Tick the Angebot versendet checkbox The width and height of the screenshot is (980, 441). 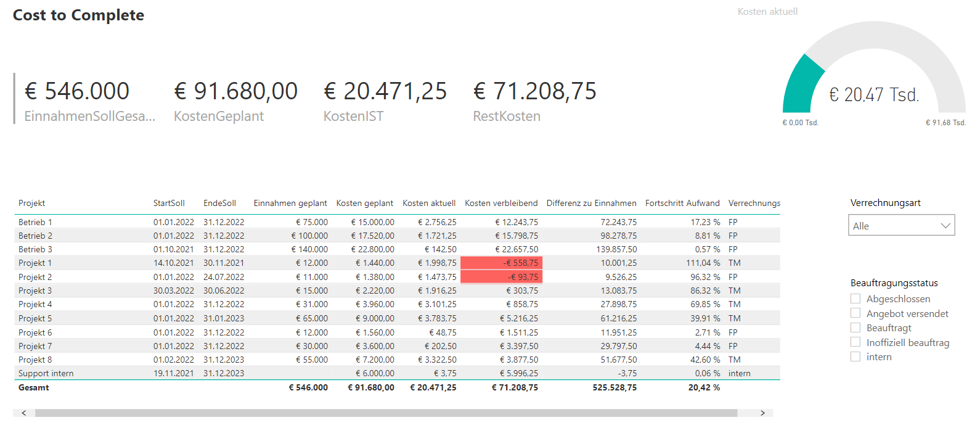[x=855, y=313]
